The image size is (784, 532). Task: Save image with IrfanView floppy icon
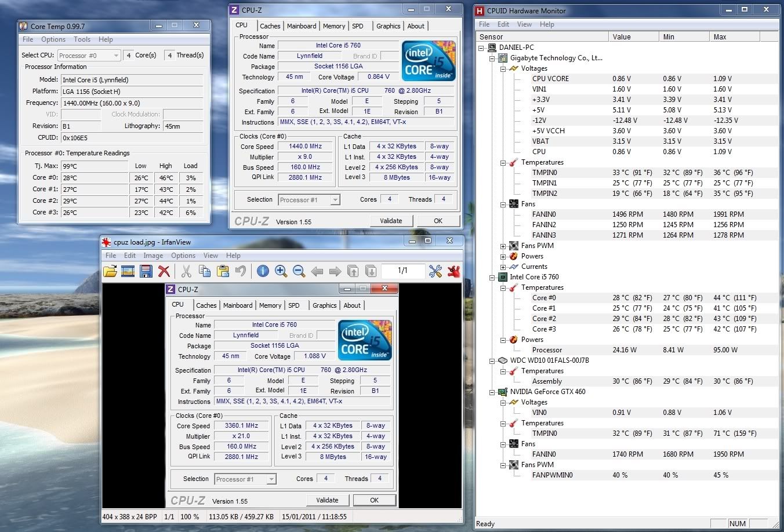click(x=146, y=271)
